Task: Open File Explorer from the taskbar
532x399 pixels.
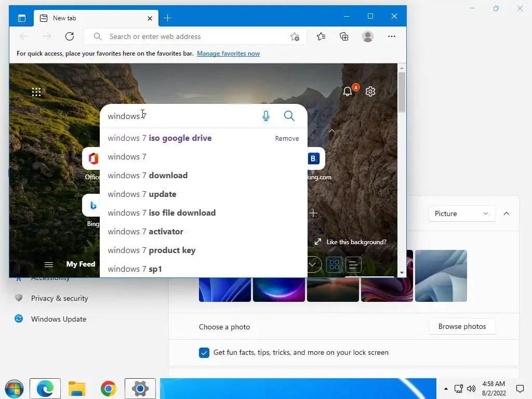Action: pyautogui.click(x=77, y=389)
